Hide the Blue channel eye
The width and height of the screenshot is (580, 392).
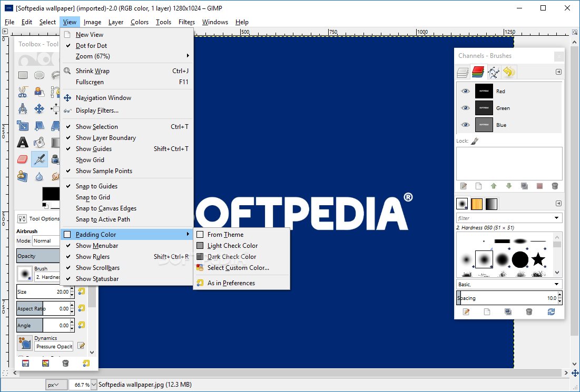click(x=465, y=125)
